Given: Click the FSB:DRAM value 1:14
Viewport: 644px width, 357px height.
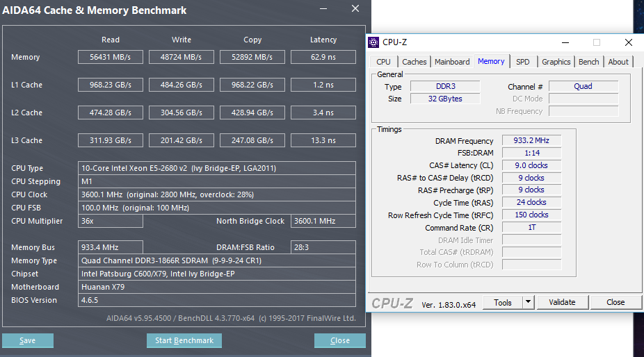Looking at the screenshot, I should point(531,153).
